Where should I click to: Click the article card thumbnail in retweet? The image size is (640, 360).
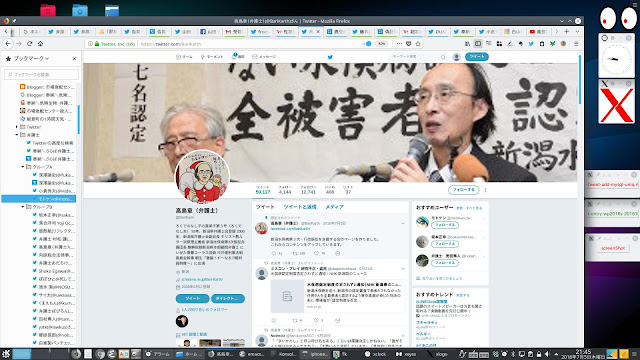tap(287, 296)
